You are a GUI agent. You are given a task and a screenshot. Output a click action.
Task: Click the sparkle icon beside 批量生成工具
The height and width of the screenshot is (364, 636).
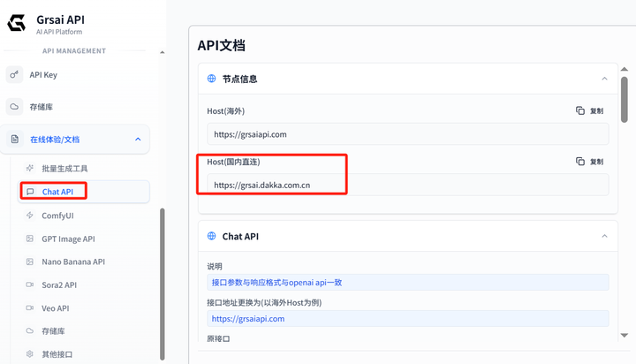(30, 168)
